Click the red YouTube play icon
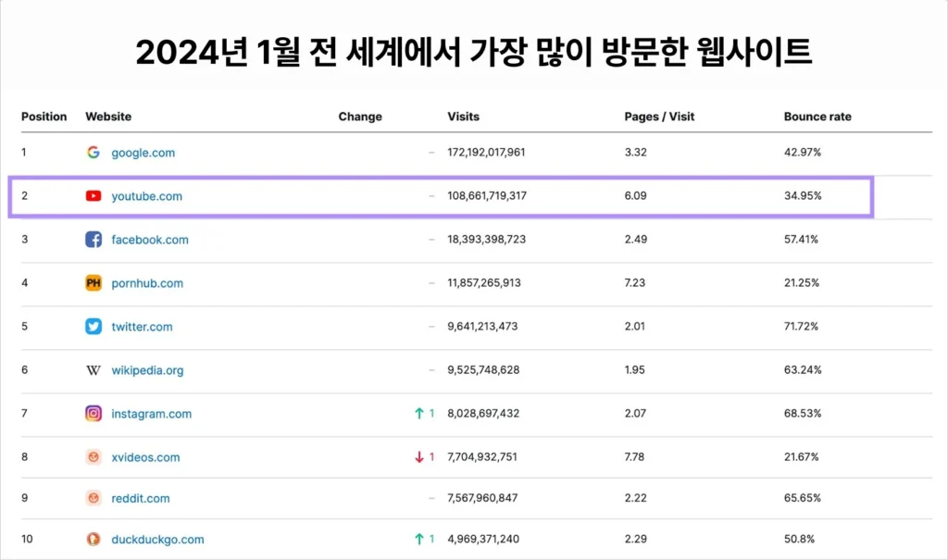 (94, 196)
